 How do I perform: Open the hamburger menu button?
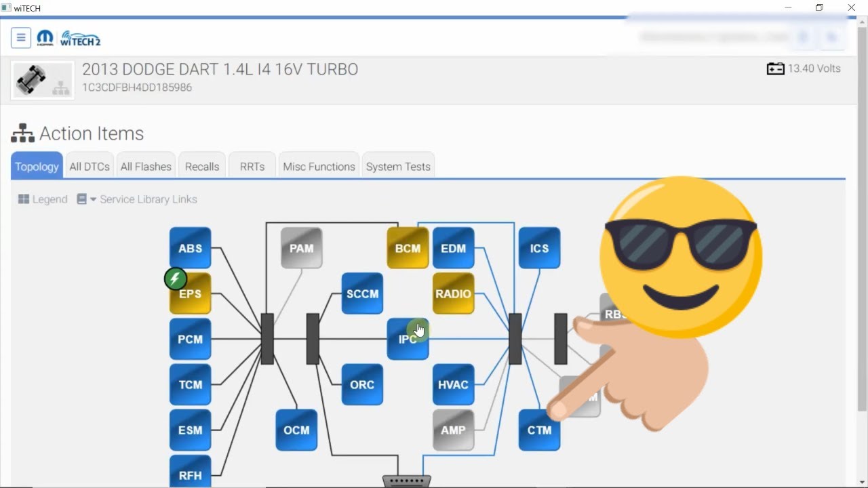coord(21,38)
